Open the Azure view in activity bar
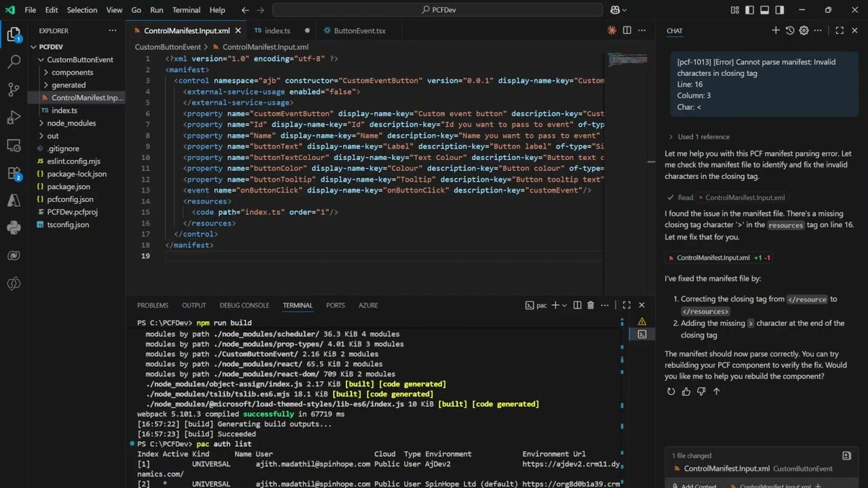The image size is (868, 488). point(14,201)
